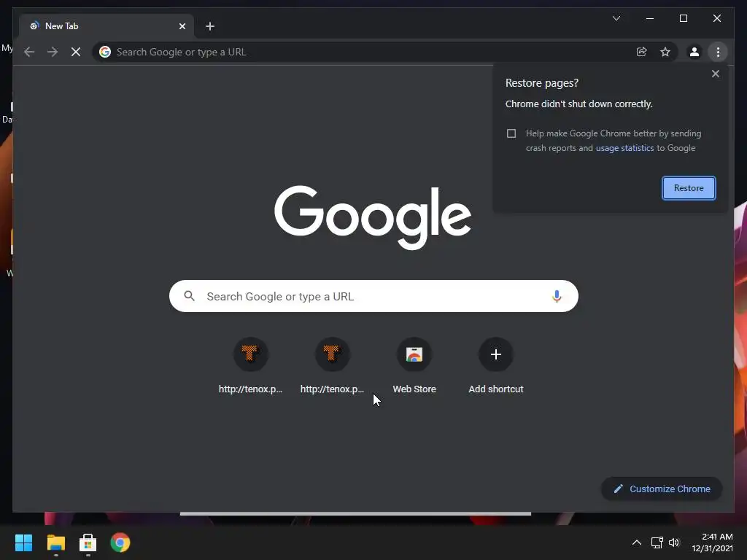Enable sending crash reports checkbox
This screenshot has width=747, height=560.
pos(511,133)
